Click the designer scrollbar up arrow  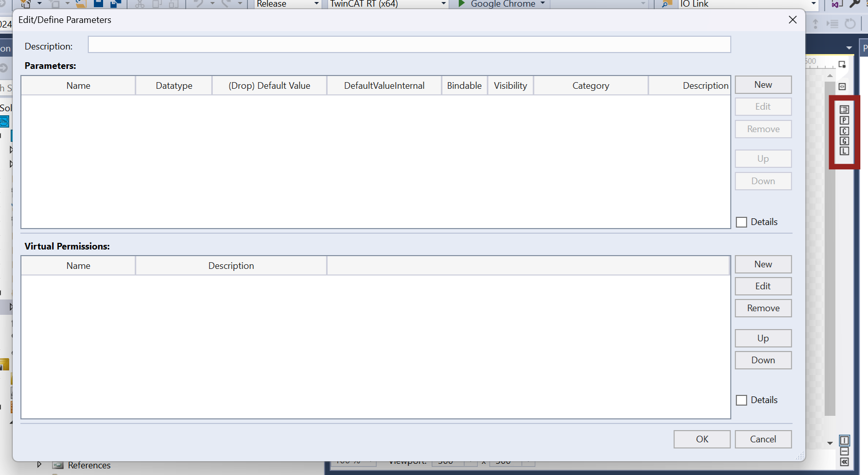pyautogui.click(x=830, y=76)
